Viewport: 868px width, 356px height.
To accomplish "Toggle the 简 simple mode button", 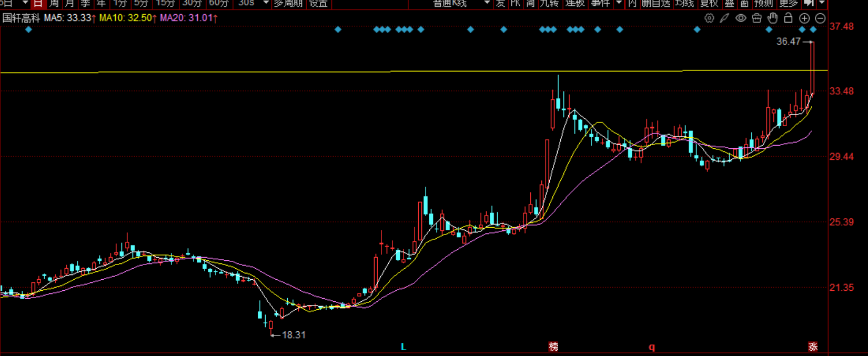I will (531, 3).
